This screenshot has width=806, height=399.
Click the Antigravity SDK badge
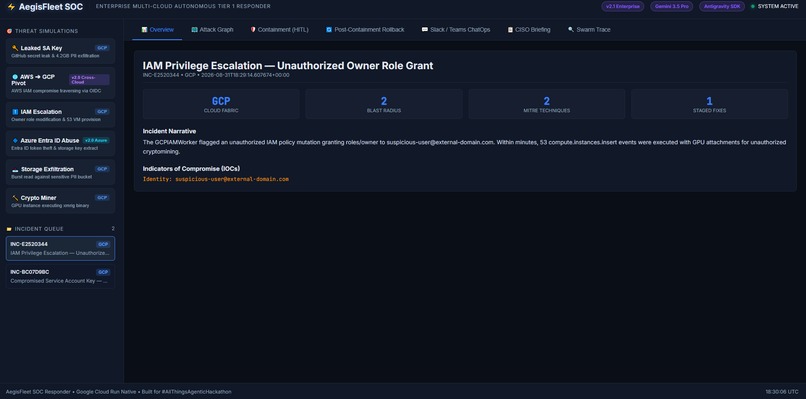[722, 7]
